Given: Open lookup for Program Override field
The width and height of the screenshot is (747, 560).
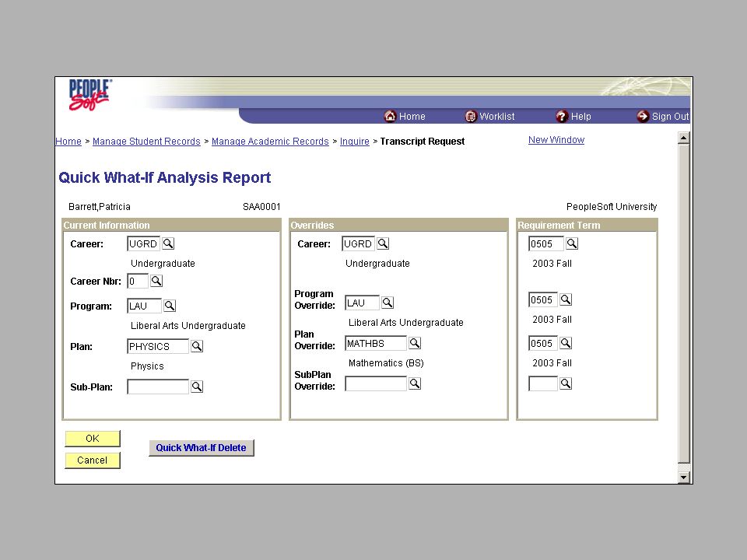Looking at the screenshot, I should click(x=388, y=303).
